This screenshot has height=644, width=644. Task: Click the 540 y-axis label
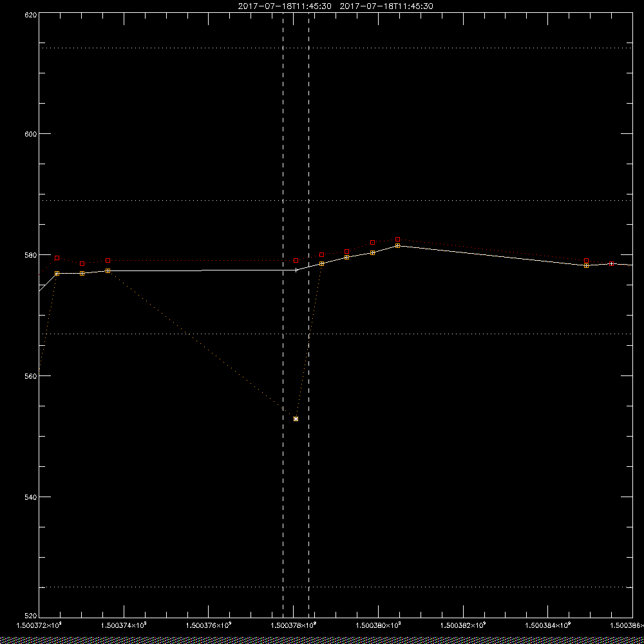click(31, 497)
